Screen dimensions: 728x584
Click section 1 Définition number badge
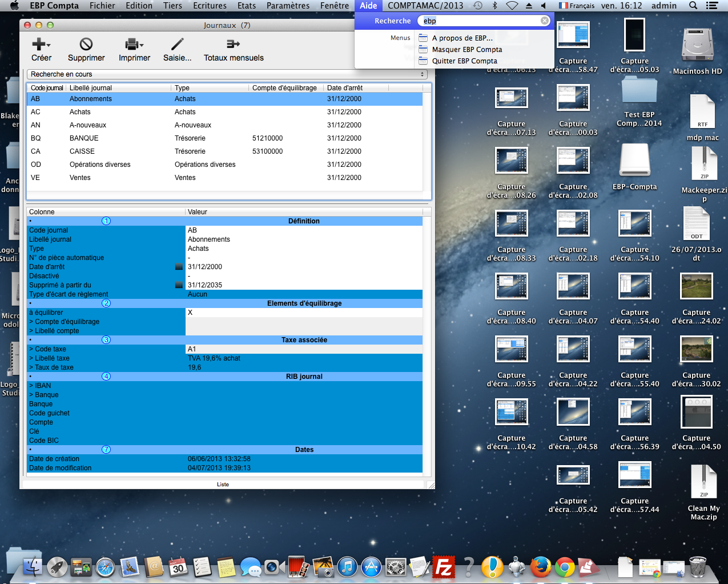click(106, 221)
